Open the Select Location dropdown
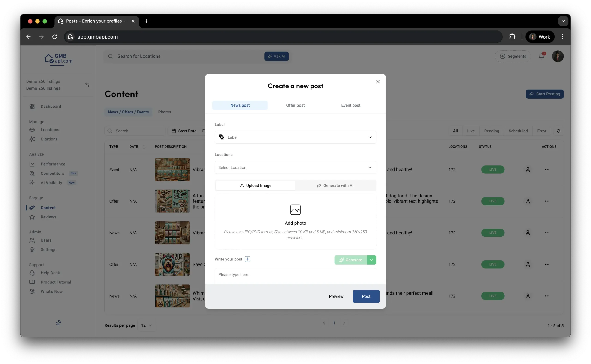 pyautogui.click(x=295, y=167)
